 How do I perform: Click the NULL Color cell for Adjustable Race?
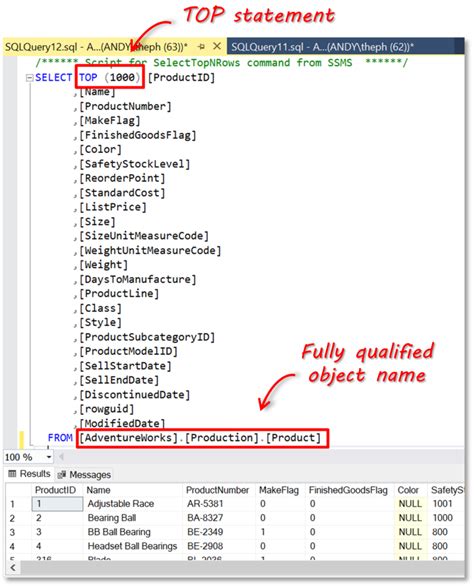click(410, 504)
